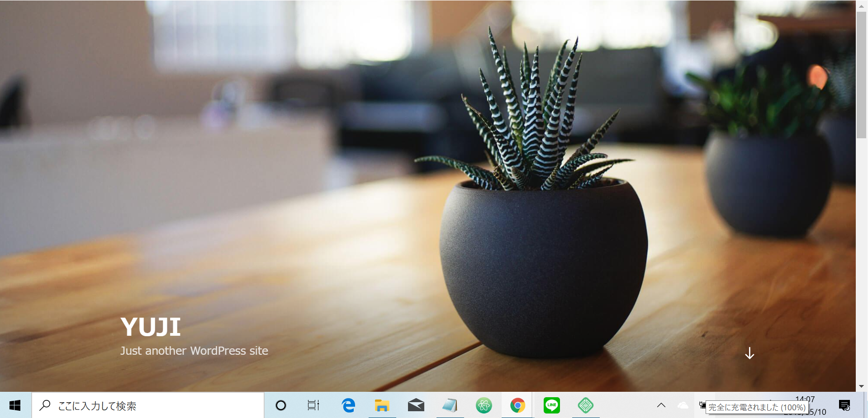Click the battery power tray icon
The image size is (868, 418).
pyautogui.click(x=702, y=405)
